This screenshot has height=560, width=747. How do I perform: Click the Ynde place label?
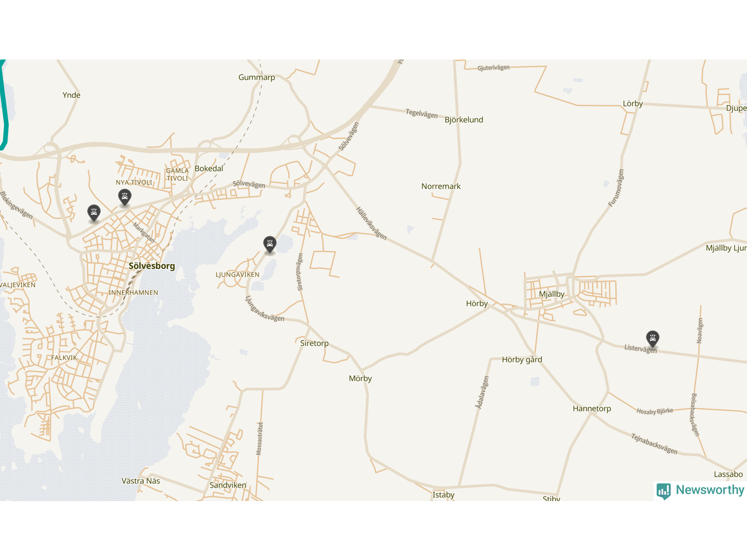72,95
